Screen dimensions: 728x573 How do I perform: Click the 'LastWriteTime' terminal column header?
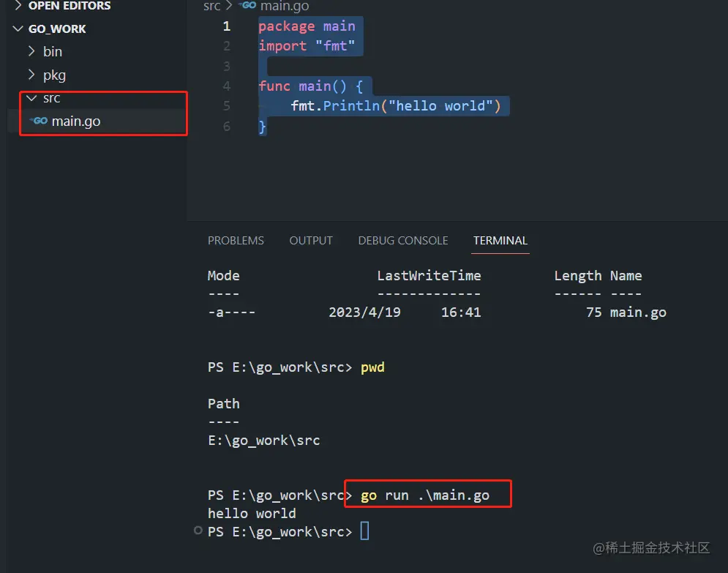pos(429,276)
